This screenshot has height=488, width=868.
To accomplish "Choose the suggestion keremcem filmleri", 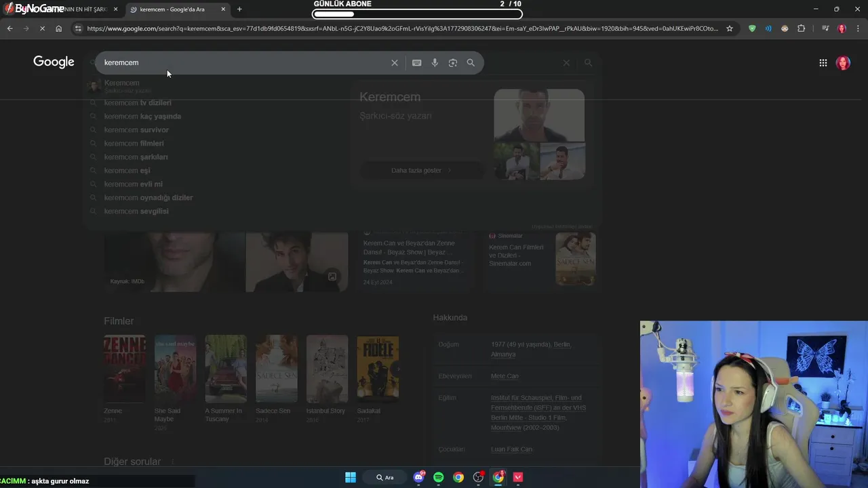I will (134, 144).
